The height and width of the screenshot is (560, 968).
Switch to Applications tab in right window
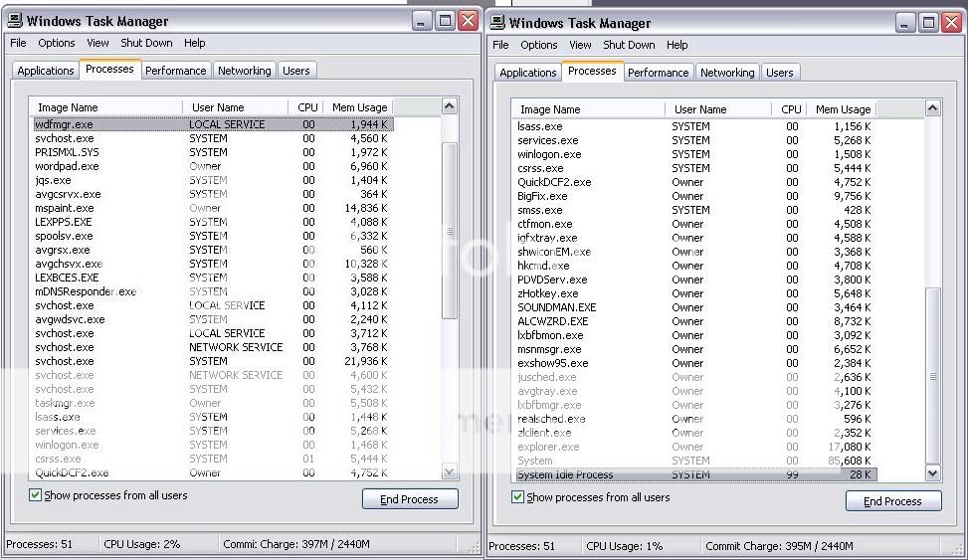528,73
